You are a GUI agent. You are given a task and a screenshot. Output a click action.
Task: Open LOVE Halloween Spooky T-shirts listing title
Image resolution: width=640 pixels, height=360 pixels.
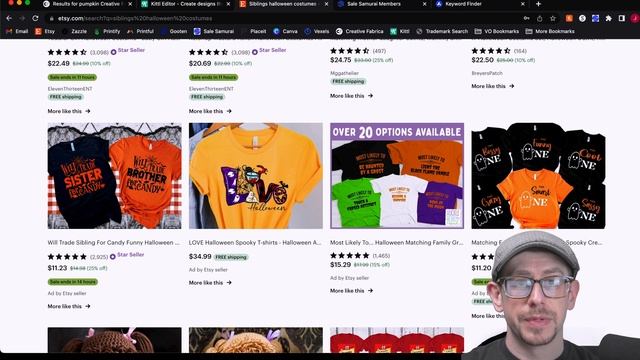pyautogui.click(x=255, y=242)
